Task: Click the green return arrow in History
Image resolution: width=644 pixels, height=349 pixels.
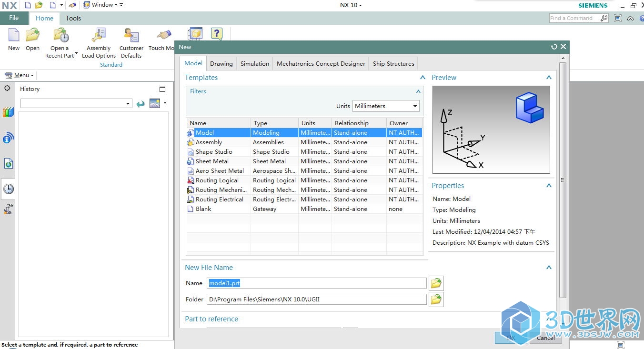Action: (141, 104)
